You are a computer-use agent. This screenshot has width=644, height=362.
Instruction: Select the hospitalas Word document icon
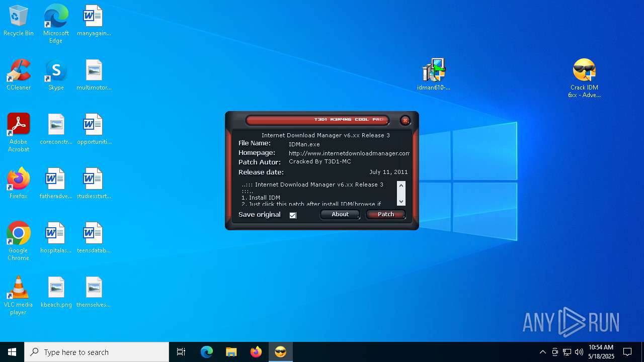tap(56, 238)
